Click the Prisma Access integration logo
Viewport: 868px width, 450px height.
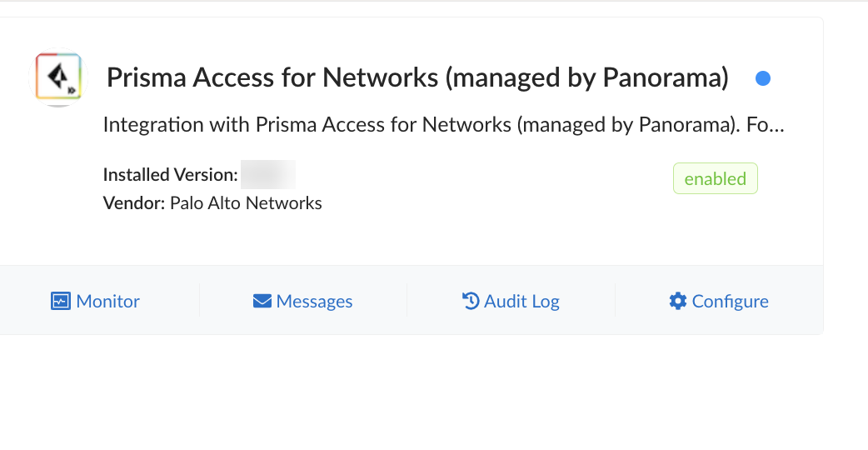click(58, 77)
